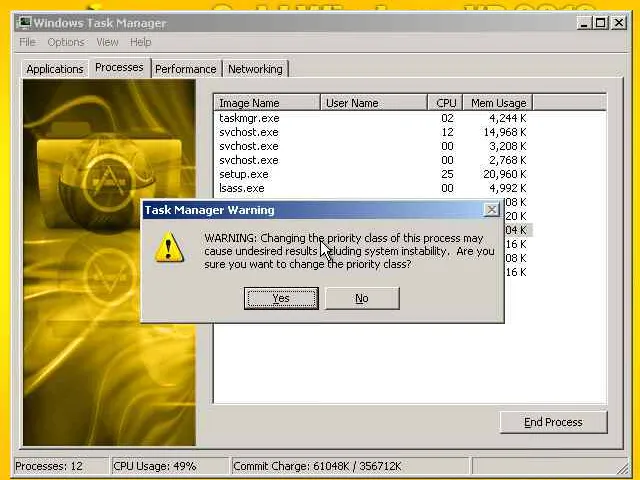Switch to the Applications tab
The height and width of the screenshot is (480, 640).
coord(55,69)
